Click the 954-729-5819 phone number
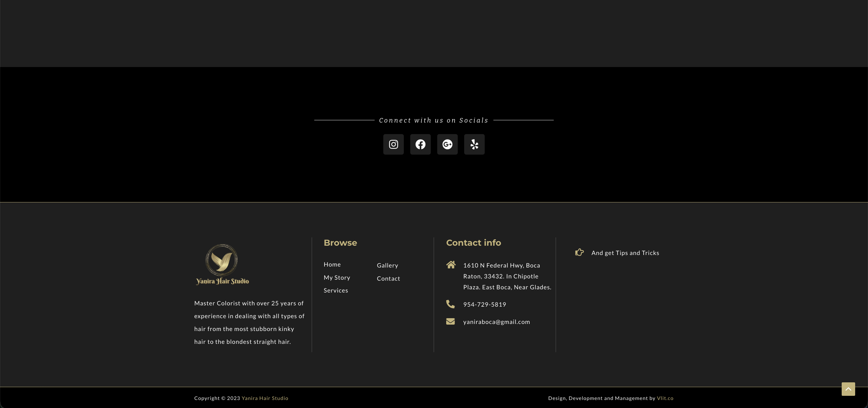This screenshot has width=868, height=408. coord(484,305)
